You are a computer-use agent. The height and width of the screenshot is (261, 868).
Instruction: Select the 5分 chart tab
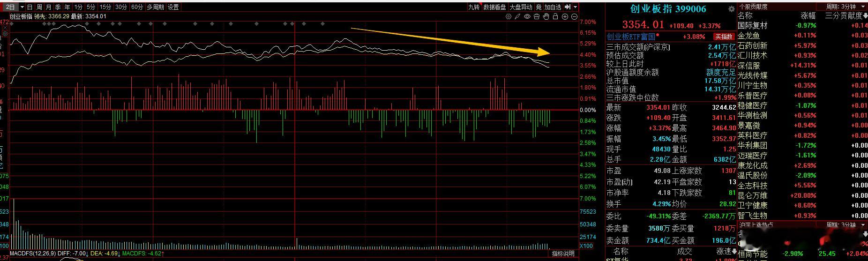tap(91, 7)
